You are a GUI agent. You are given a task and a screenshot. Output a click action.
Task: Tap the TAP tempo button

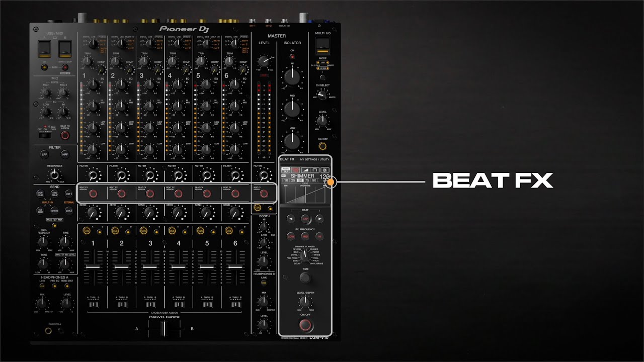(x=305, y=219)
